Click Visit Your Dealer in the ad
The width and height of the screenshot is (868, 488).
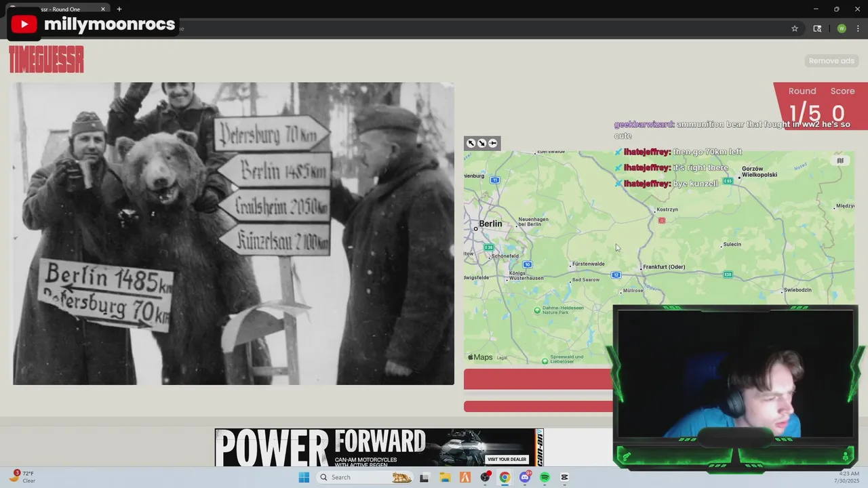pos(507,460)
